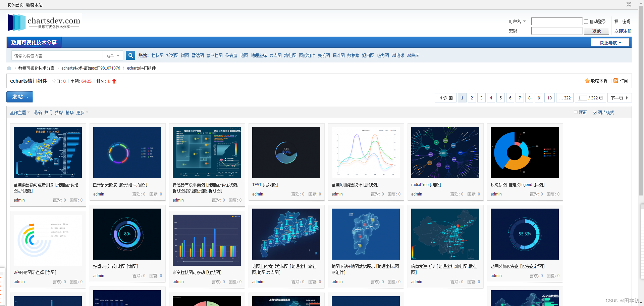Viewport: 644px width, 306px height.
Task: Expand the 快捷导航 menu
Action: click(x=610, y=43)
